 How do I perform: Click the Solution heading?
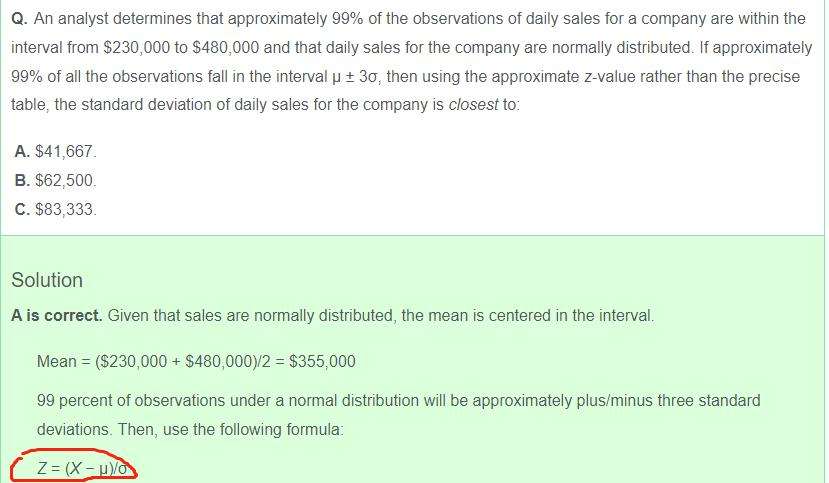[47, 280]
